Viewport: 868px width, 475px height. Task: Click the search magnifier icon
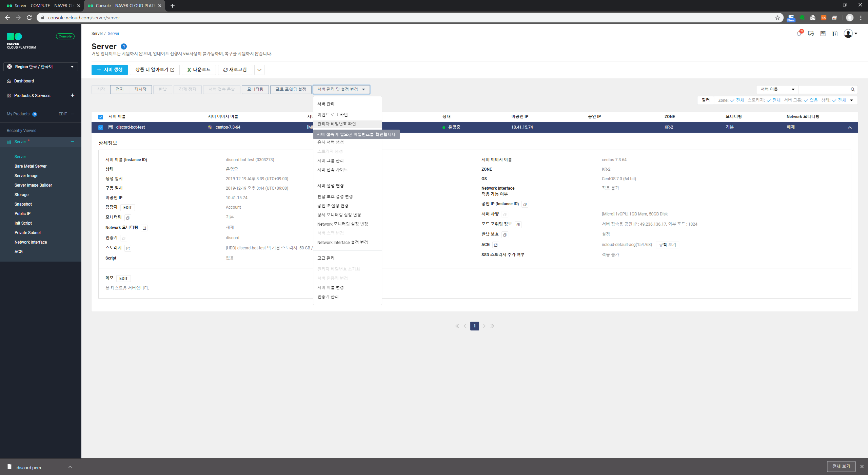[x=852, y=90]
